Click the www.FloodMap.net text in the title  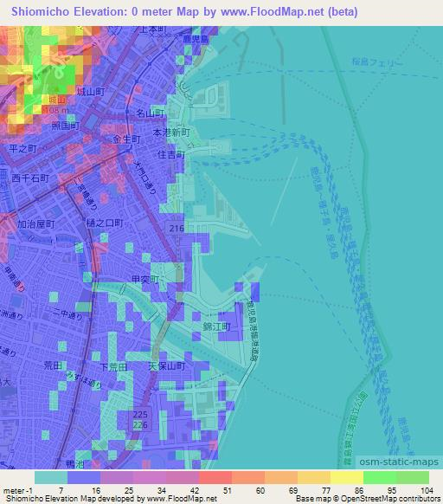273,11
